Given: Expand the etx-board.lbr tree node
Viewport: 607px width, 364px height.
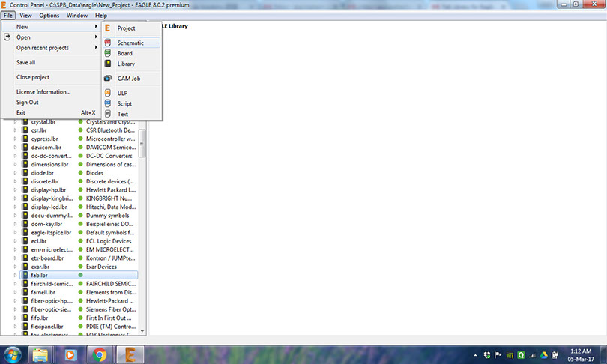Looking at the screenshot, I should tap(16, 258).
